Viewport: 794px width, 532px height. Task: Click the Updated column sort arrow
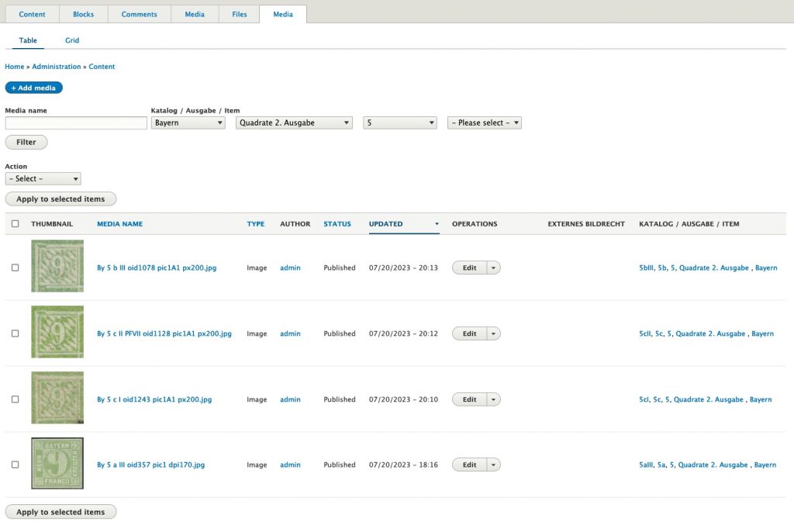(x=437, y=224)
